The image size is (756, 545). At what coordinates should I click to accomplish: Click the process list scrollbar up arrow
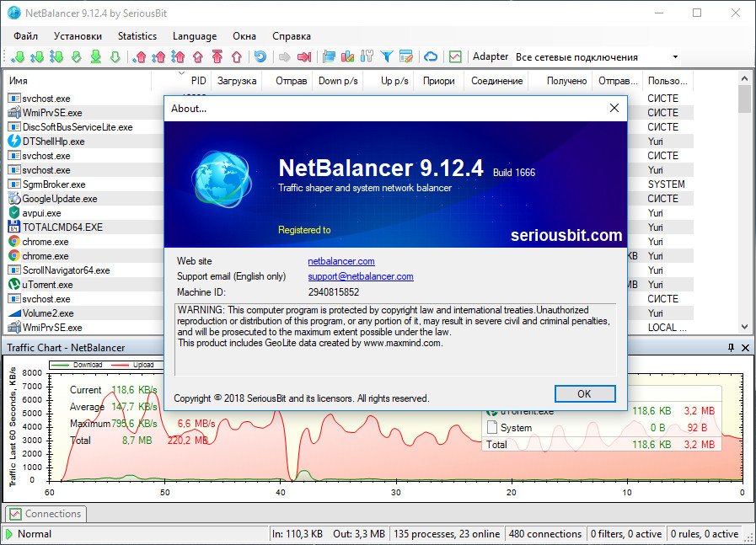pyautogui.click(x=744, y=78)
